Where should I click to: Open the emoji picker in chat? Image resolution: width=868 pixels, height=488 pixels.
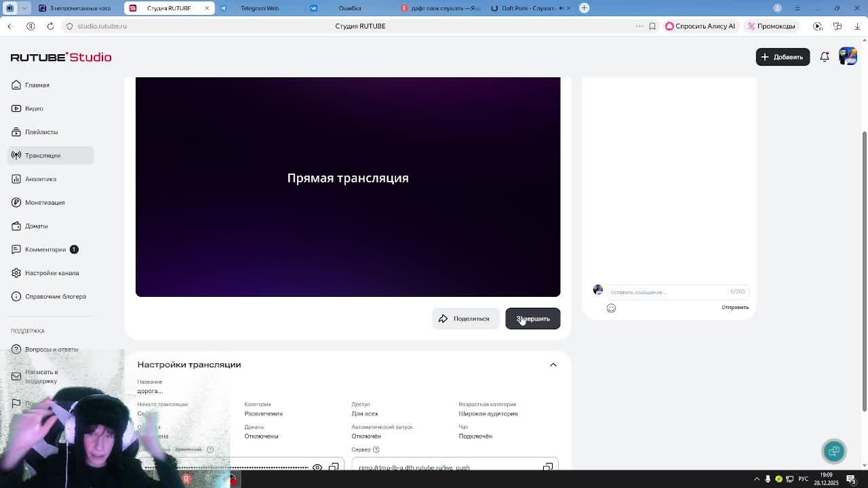coord(611,308)
